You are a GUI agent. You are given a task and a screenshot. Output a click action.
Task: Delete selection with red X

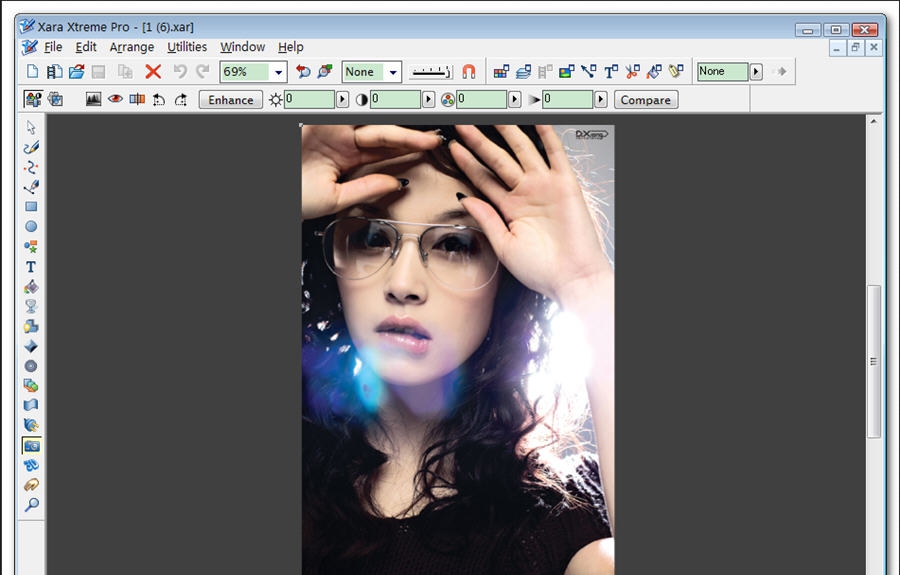pos(153,71)
